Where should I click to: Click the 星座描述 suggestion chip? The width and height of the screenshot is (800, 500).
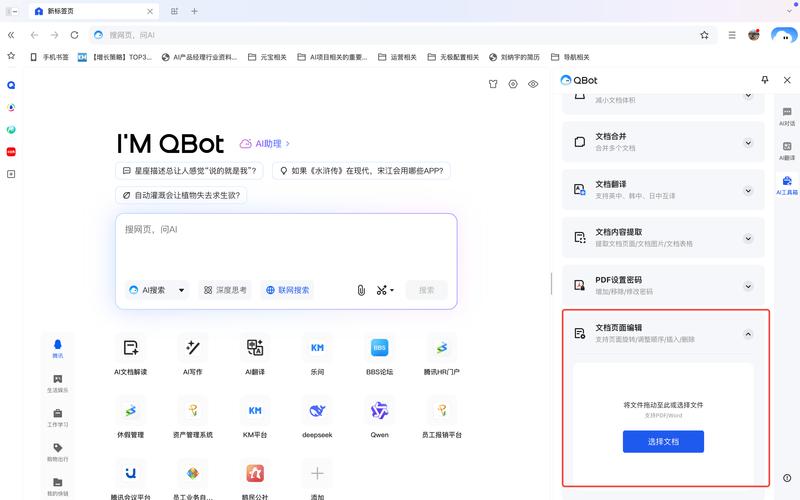click(189, 171)
